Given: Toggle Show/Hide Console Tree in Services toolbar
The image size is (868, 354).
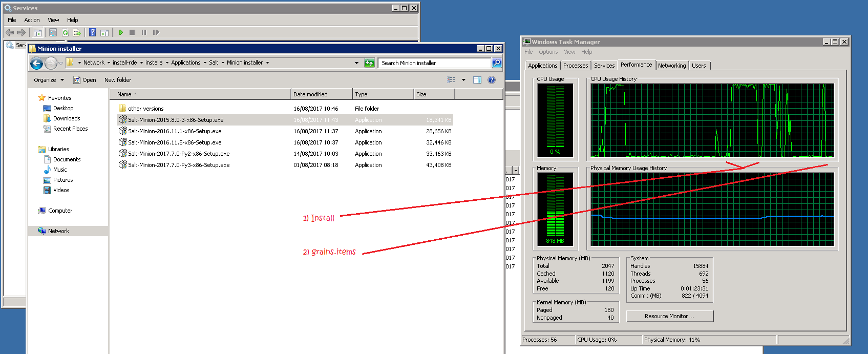Looking at the screenshot, I should (38, 32).
